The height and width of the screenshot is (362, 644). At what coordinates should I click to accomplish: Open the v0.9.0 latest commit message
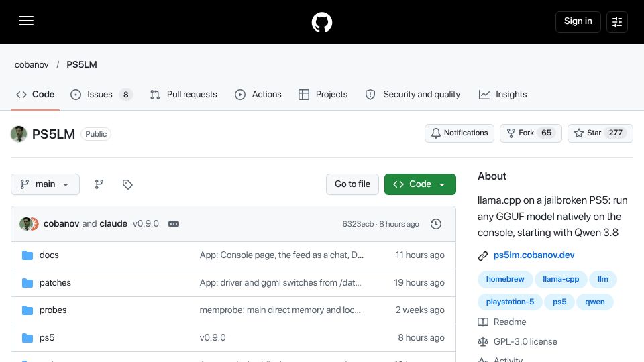[146, 224]
